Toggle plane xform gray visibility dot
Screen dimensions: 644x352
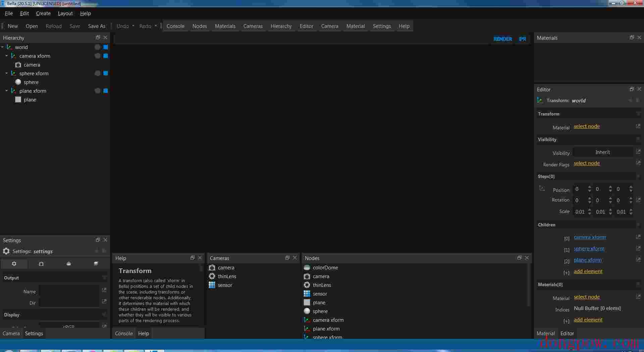(x=97, y=91)
